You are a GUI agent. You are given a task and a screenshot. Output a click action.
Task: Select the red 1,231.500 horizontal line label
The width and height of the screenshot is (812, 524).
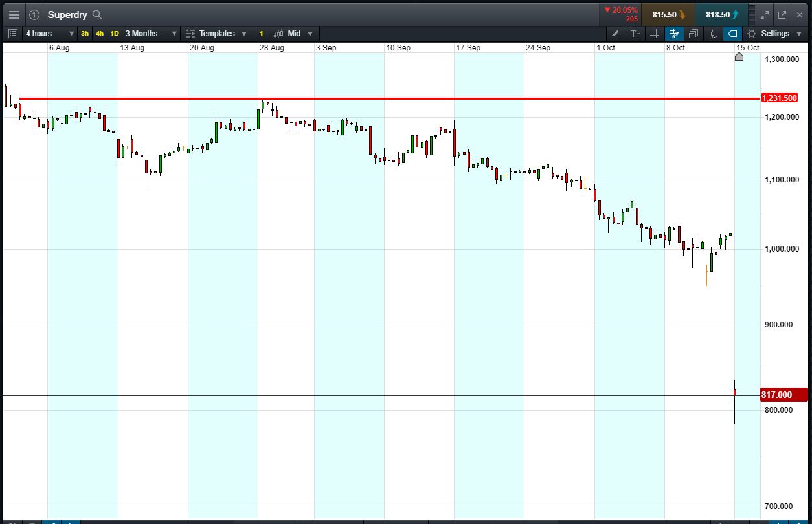(x=779, y=98)
